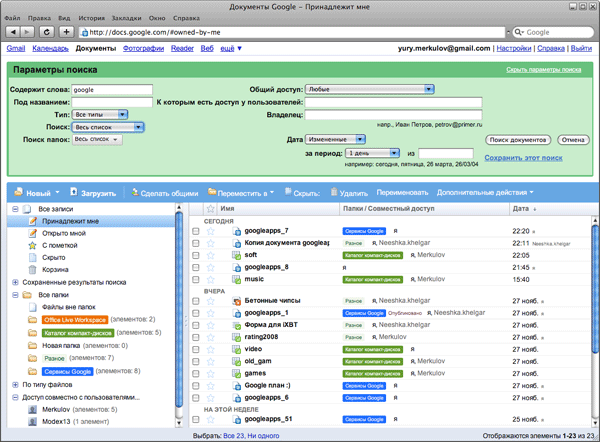
Task: Click the Скрыть toolbar button
Action: tap(302, 193)
